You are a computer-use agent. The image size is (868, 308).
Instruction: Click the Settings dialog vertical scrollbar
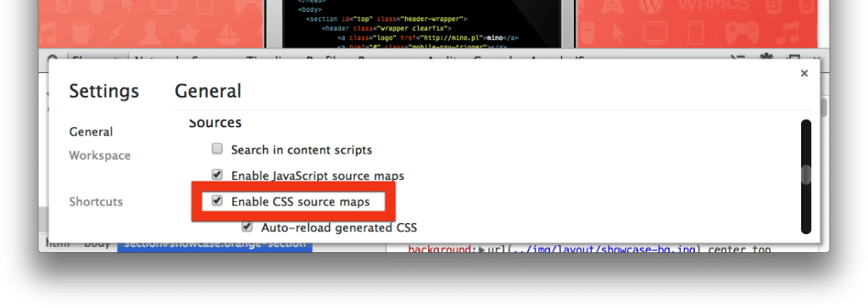click(x=806, y=176)
